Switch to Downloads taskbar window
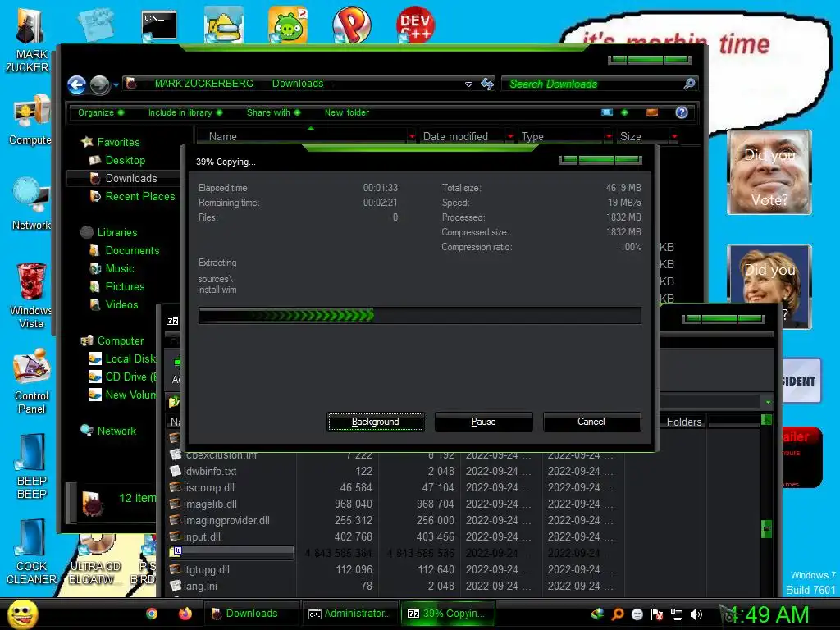The height and width of the screenshot is (630, 840). tap(251, 614)
